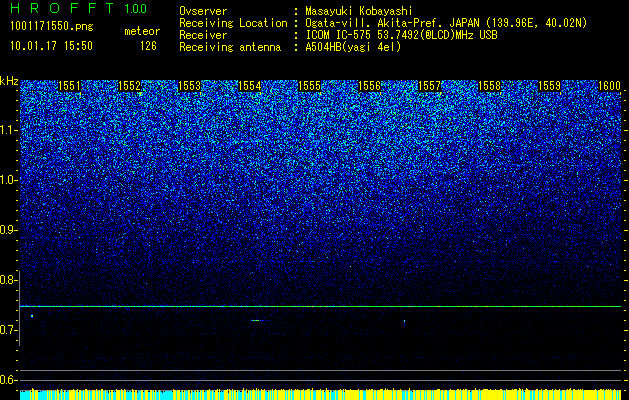Click the 1.0 kHz axis label
Screen dimensions: 629x400
pos(8,180)
